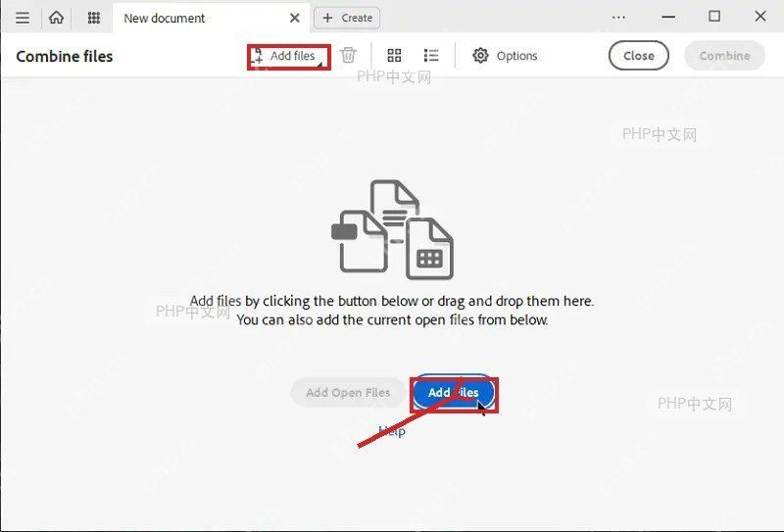Click the Create button

coord(347,18)
